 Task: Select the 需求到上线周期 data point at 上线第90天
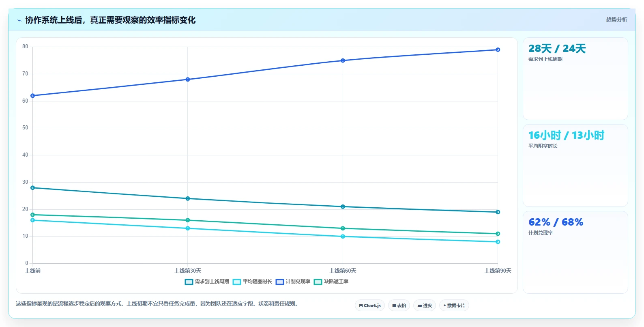point(498,212)
